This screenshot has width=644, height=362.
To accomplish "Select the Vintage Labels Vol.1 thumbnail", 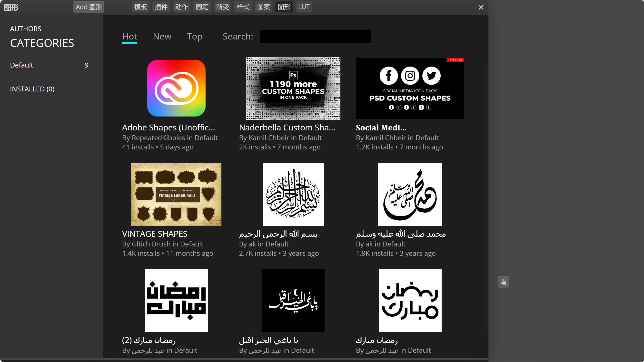I will pyautogui.click(x=176, y=194).
